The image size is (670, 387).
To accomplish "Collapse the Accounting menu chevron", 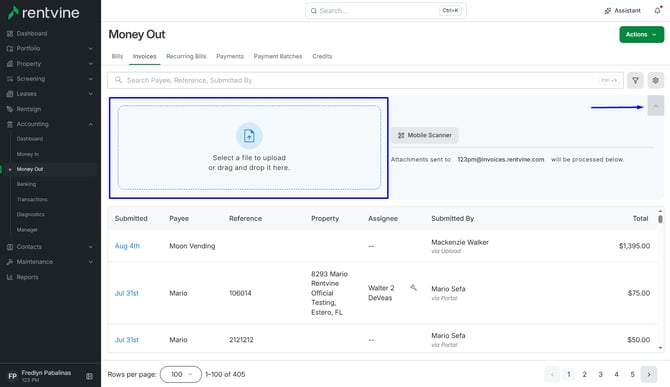I will point(91,124).
